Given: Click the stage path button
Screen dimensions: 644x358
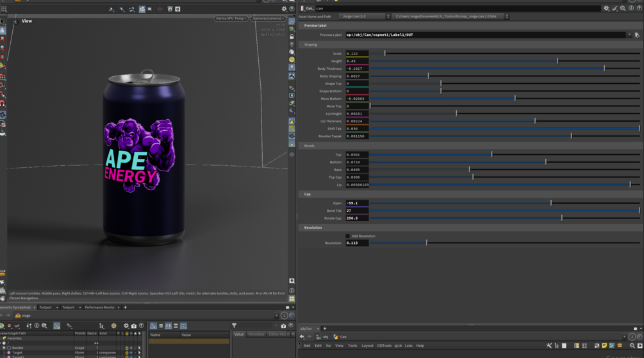Looking at the screenshot, I should pos(22,315).
